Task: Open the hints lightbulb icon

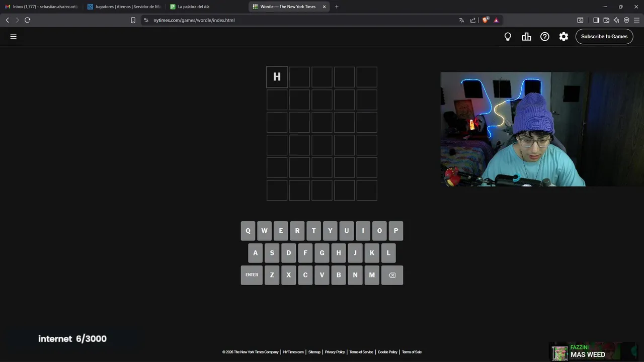Action: click(x=508, y=37)
